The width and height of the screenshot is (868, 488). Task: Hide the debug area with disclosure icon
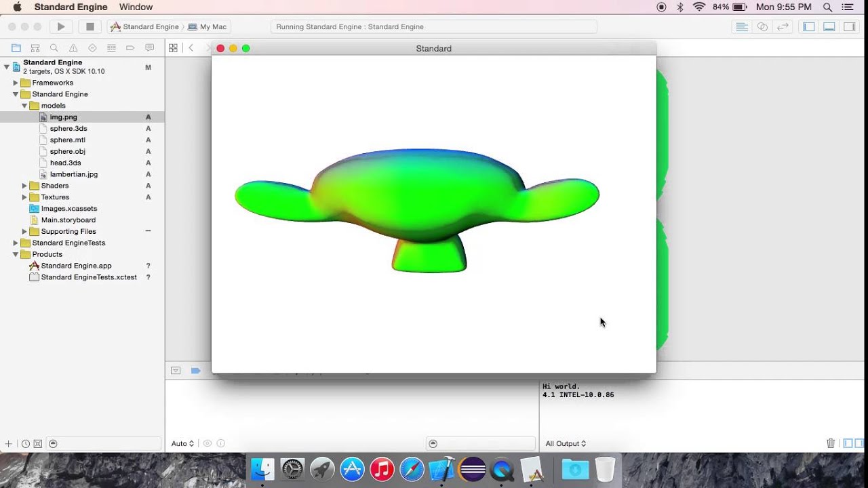[176, 371]
